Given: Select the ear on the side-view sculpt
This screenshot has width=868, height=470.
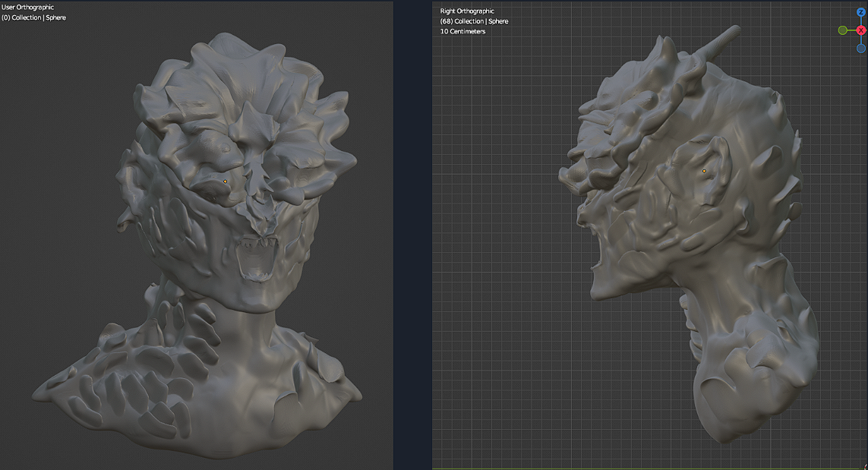Looking at the screenshot, I should tap(702, 171).
